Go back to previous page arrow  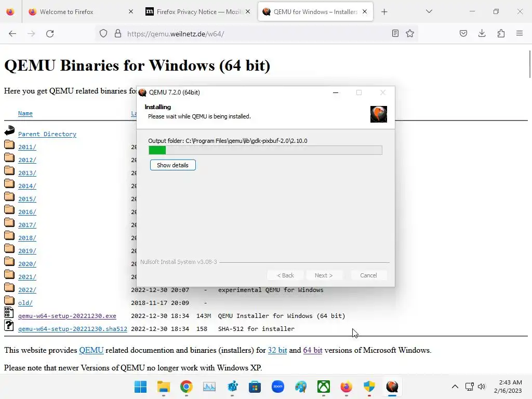12,34
